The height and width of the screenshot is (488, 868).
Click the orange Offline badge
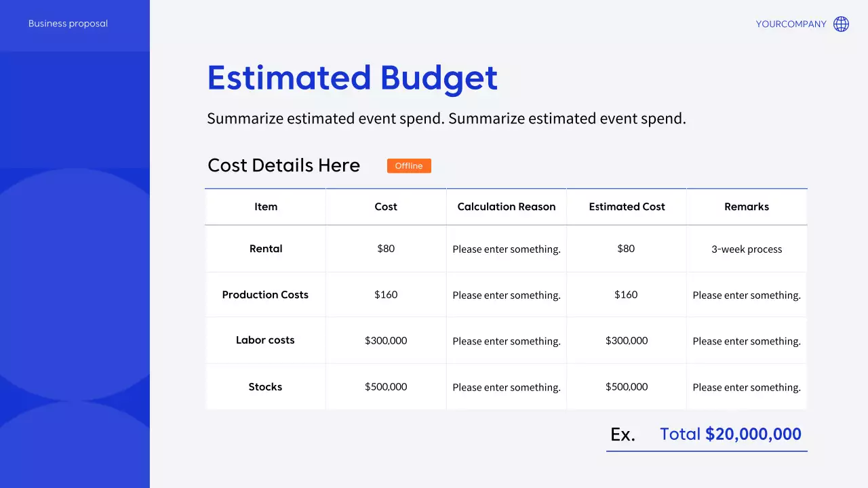(x=409, y=166)
